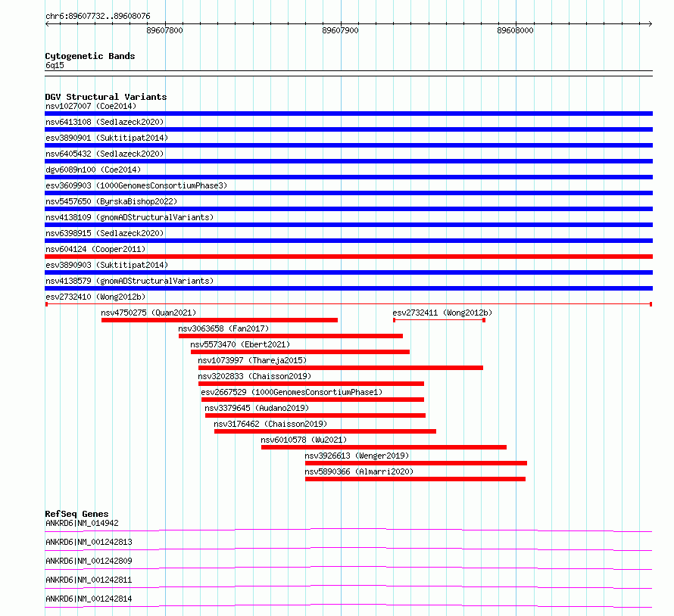Screen dimensions: 674x616
Task: Click magenta line of ANKRD6|NM_014942 transcript
Action: [x=348, y=530]
